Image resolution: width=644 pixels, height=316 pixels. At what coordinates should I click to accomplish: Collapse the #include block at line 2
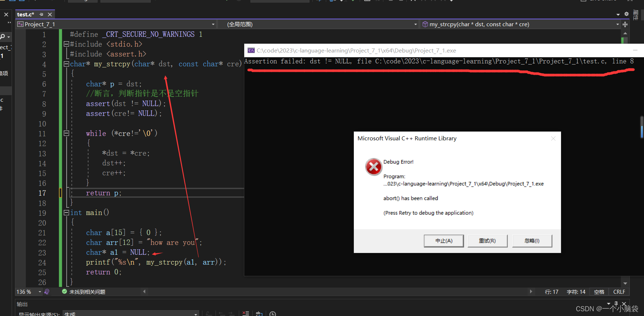point(66,44)
